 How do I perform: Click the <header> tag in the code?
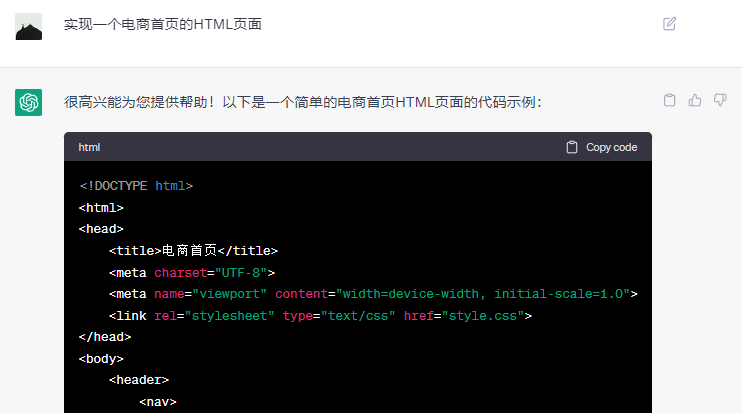(x=139, y=380)
